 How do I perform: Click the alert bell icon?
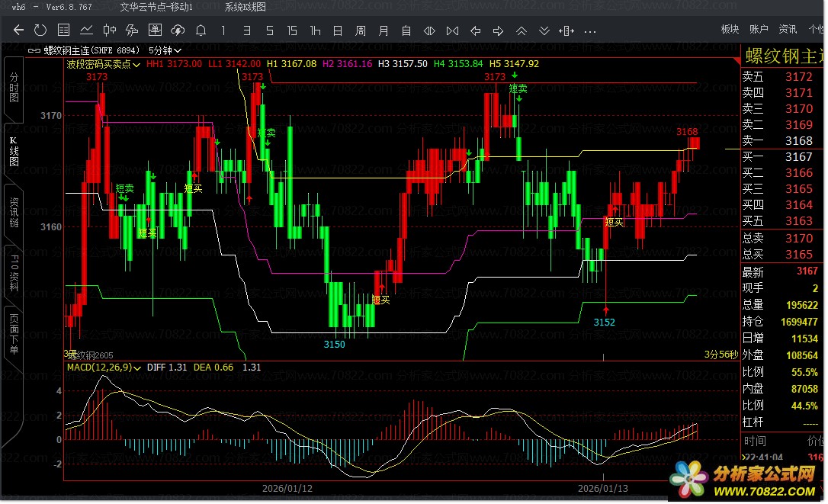(201, 30)
